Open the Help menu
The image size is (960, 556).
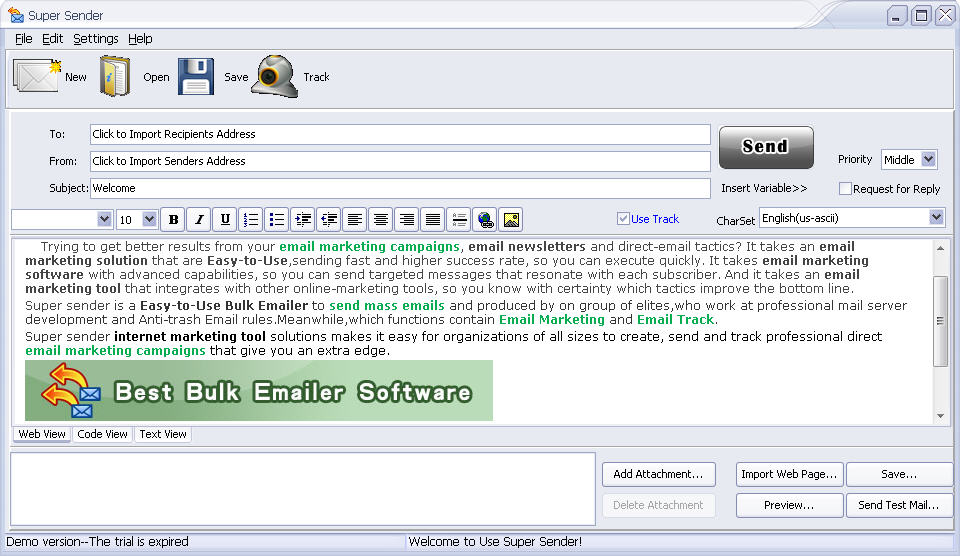(x=140, y=39)
